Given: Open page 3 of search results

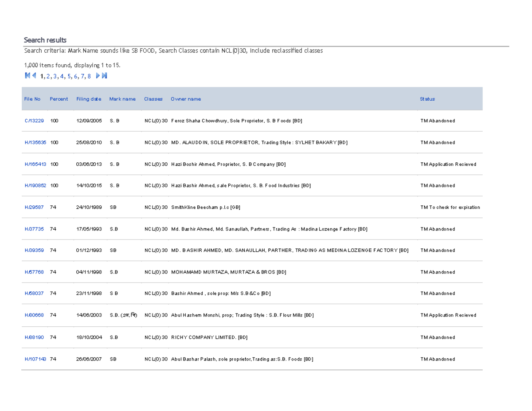Looking at the screenshot, I should pyautogui.click(x=55, y=76).
